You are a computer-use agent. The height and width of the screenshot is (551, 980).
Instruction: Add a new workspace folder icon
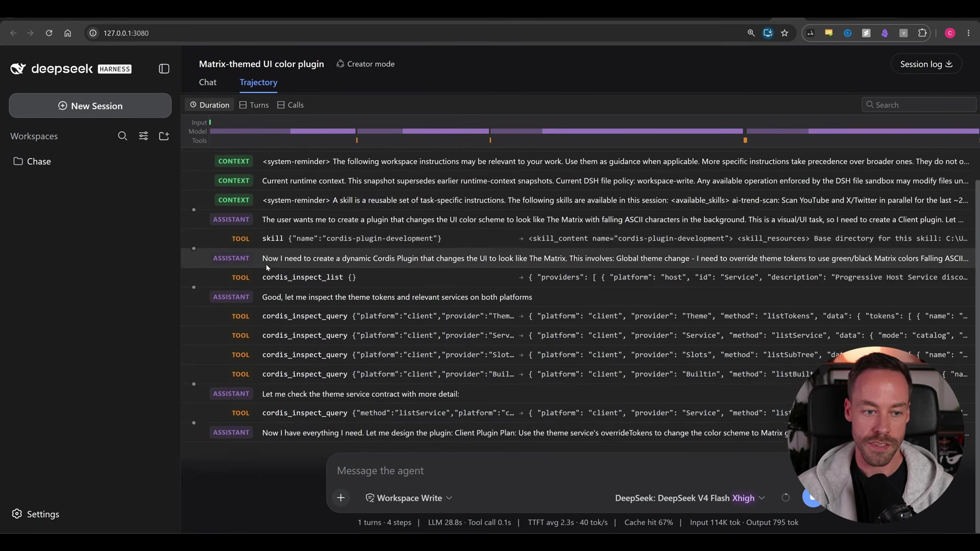[164, 136]
